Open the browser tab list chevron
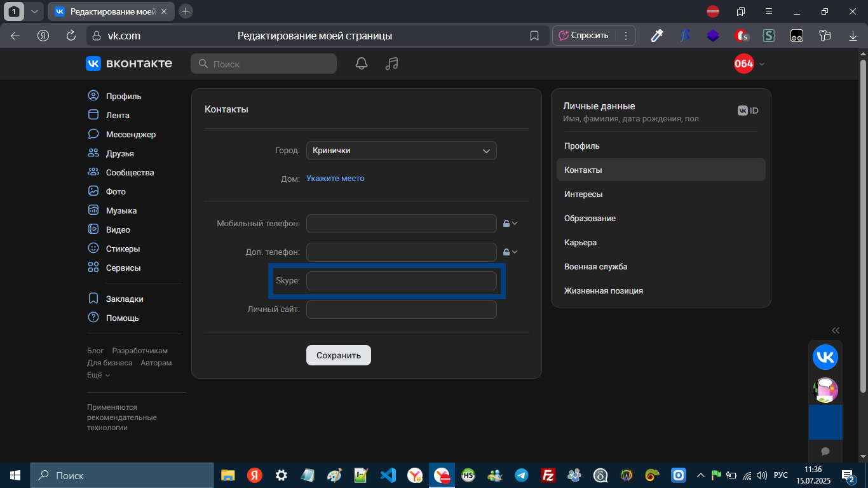Screen dimensions: 868x488 34,11
